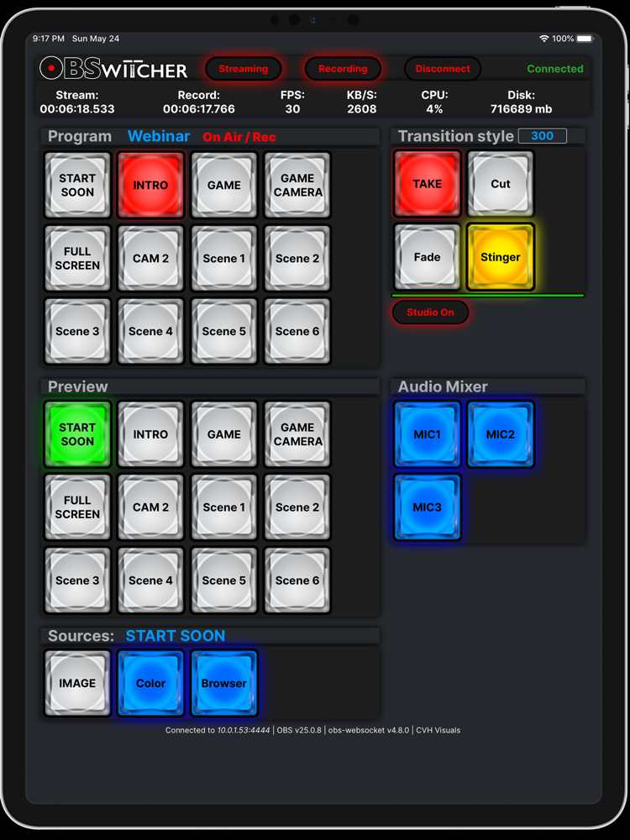Choose the yellow Stinger transition
The image size is (630, 840).
[x=501, y=257]
